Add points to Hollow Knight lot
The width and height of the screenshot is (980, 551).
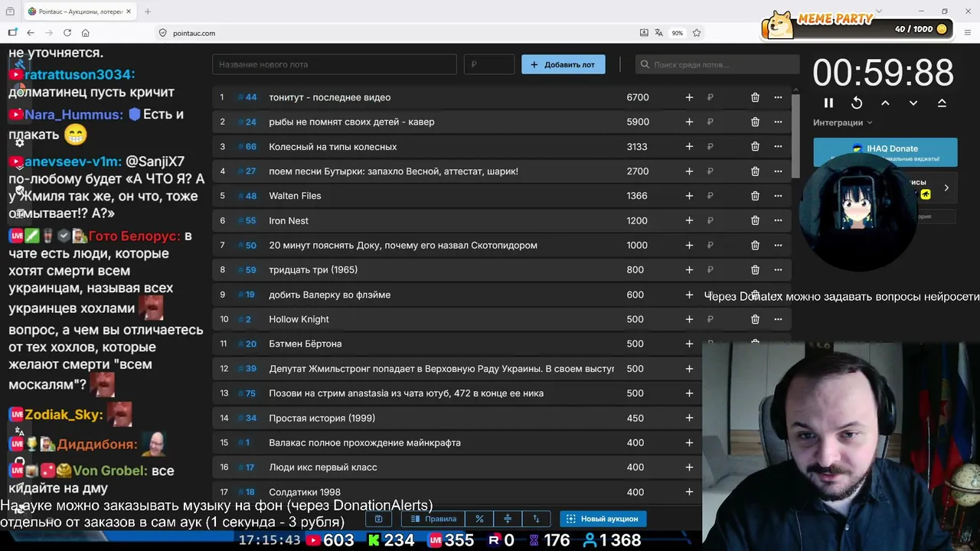[x=689, y=319]
